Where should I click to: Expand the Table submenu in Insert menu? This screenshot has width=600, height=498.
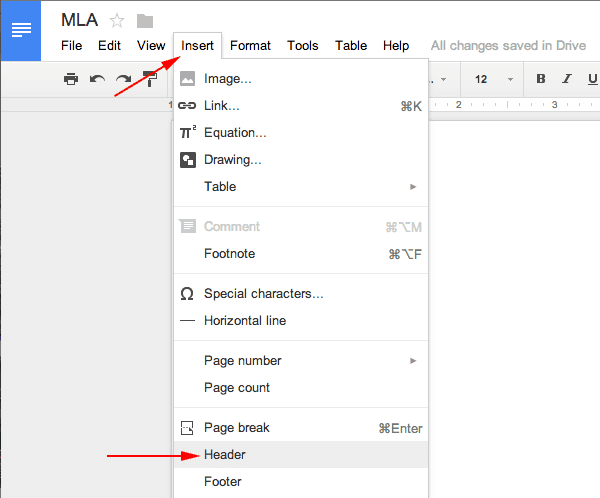[301, 187]
